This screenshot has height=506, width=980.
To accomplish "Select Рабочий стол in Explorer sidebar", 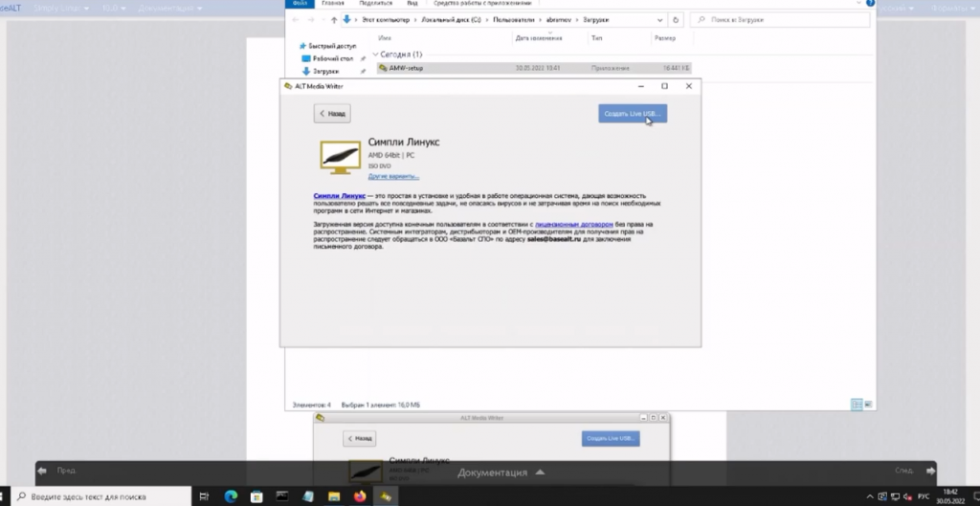I will pyautogui.click(x=332, y=58).
